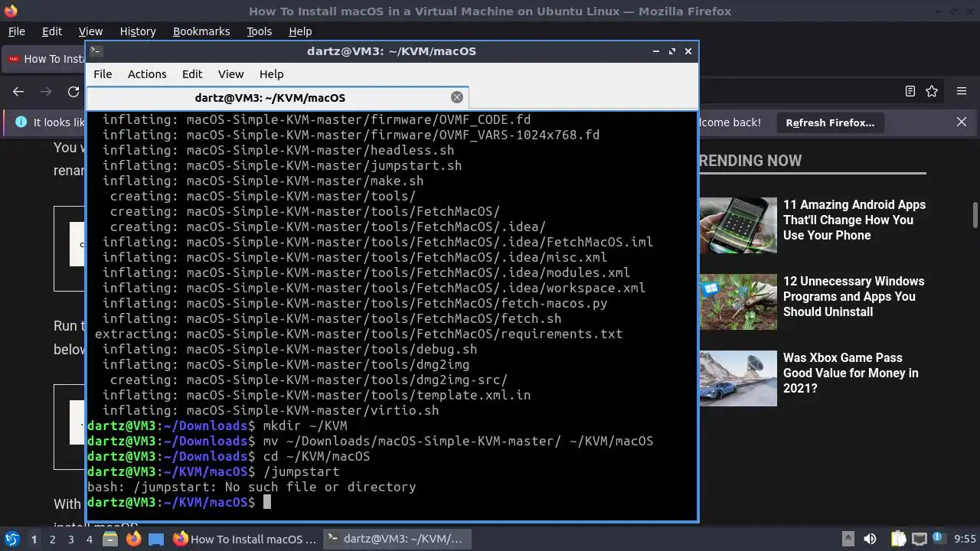Click the Firefox page vertical scrollbar
The width and height of the screenshot is (980, 551).
point(975,215)
